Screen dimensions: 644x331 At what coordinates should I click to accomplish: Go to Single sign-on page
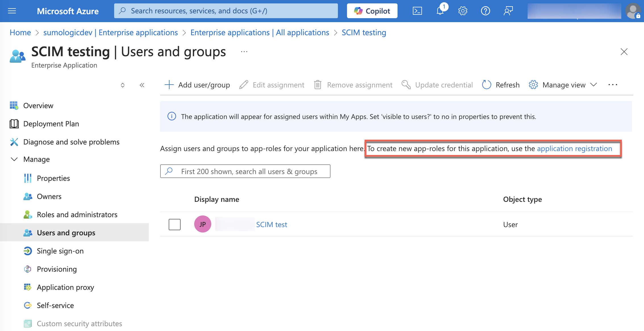click(60, 251)
